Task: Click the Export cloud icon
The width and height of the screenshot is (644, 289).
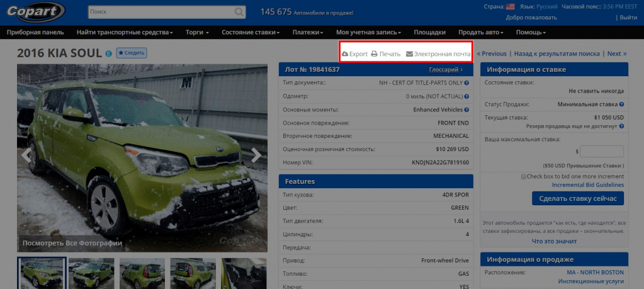Action: pyautogui.click(x=345, y=54)
